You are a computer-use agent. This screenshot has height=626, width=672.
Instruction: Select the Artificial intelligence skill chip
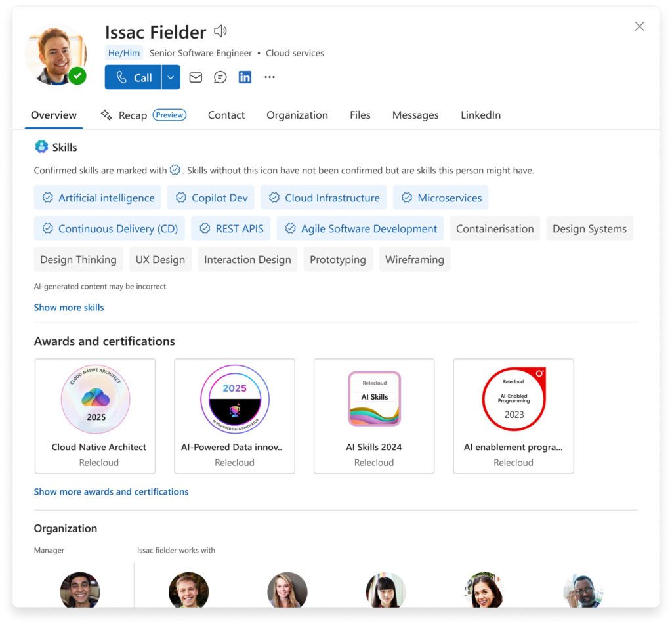click(97, 198)
